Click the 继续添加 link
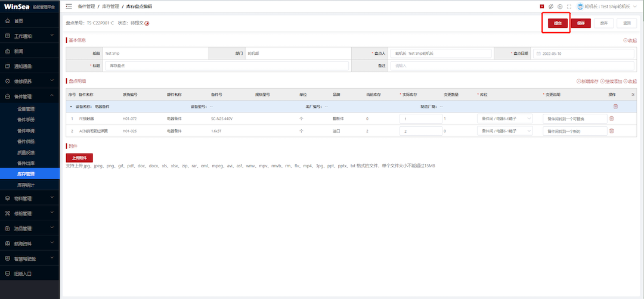This screenshot has width=644, height=299. coord(611,82)
